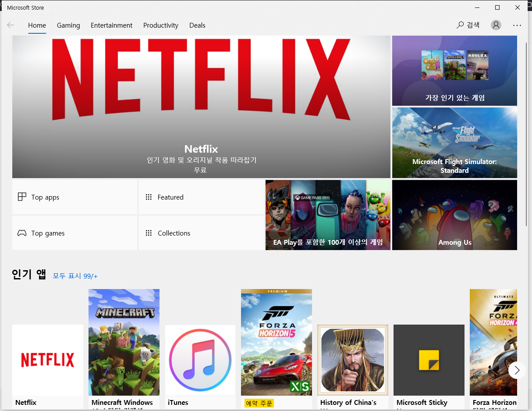Open the History of China's app icon
The image size is (532, 411).
pos(353,360)
